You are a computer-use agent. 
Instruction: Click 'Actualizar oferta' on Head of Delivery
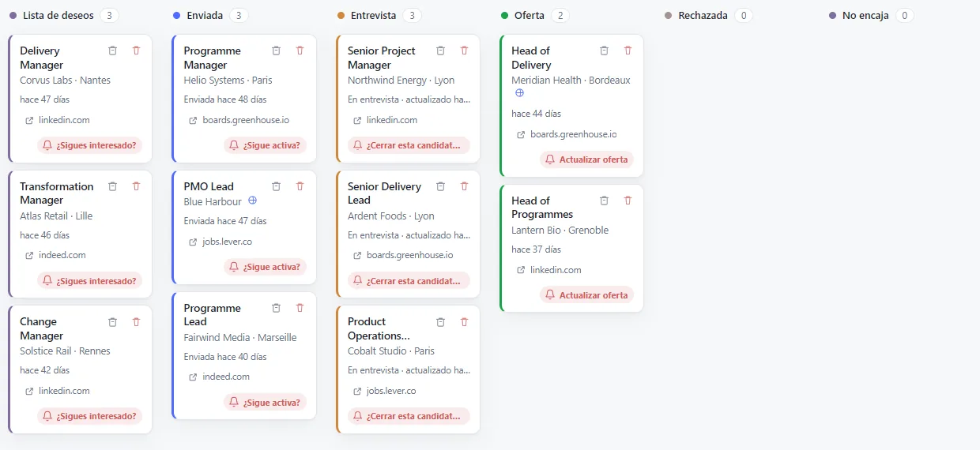pos(587,159)
